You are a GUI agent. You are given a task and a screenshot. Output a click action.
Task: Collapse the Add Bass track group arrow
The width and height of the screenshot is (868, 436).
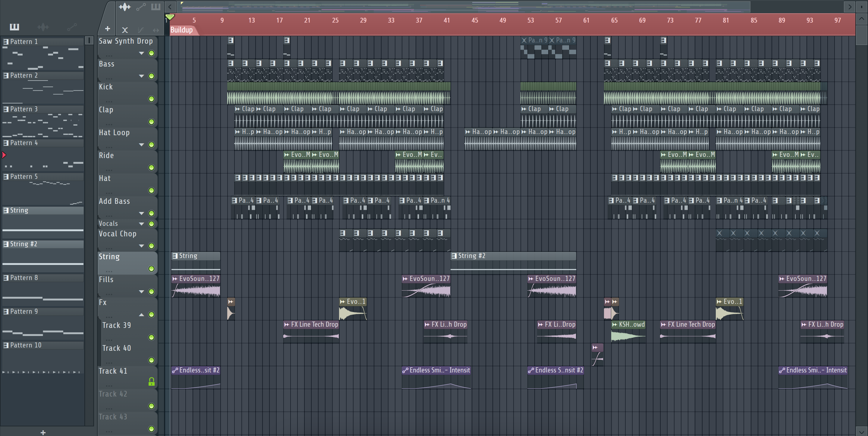pos(142,213)
